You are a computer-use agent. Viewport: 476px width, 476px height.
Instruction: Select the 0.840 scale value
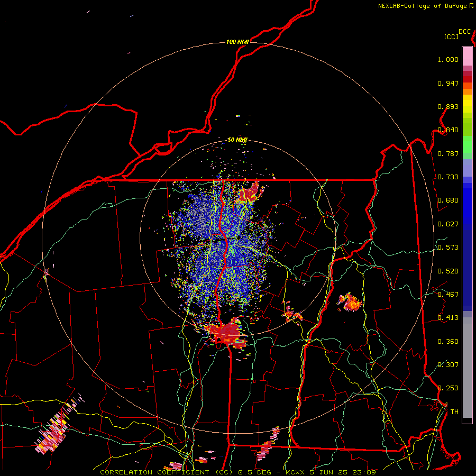[x=448, y=130]
